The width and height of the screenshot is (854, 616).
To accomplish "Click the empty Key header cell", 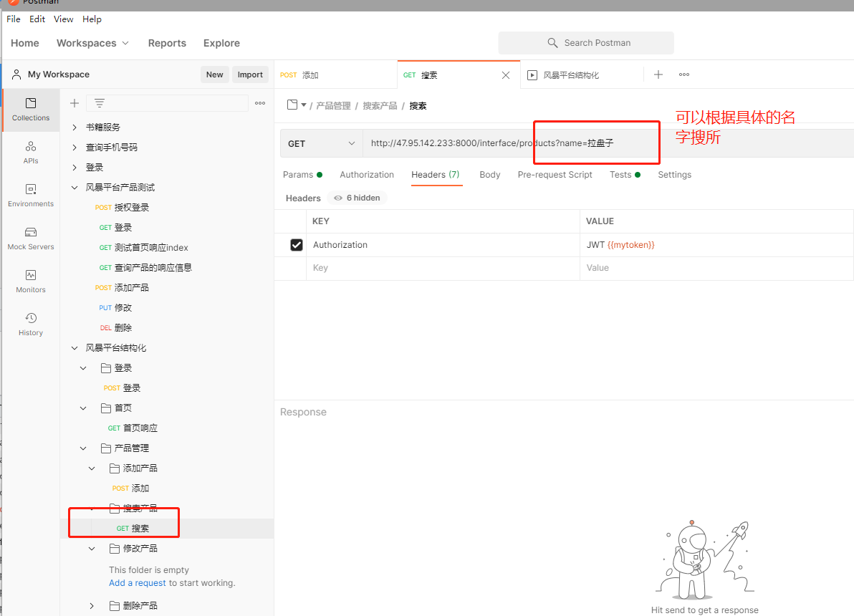I will click(443, 268).
